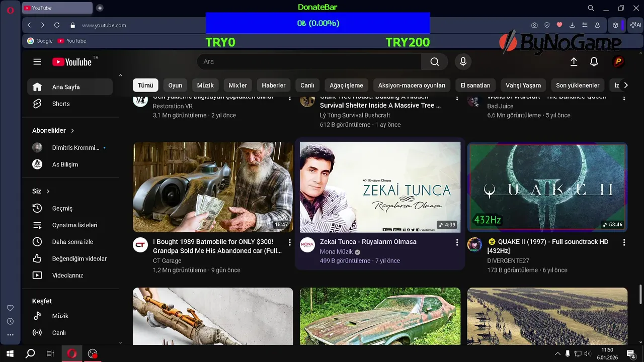644x362 pixels.
Task: Open Opera easy setup sliders icon
Action: tap(585, 25)
